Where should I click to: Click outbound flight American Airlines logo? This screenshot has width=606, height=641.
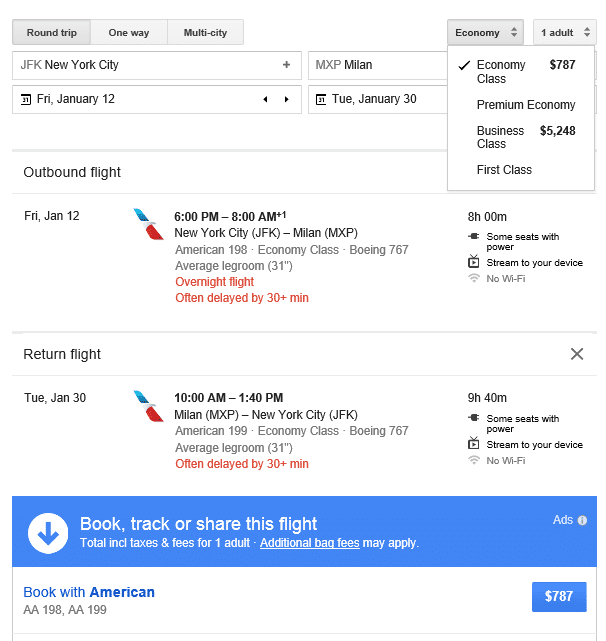(148, 224)
